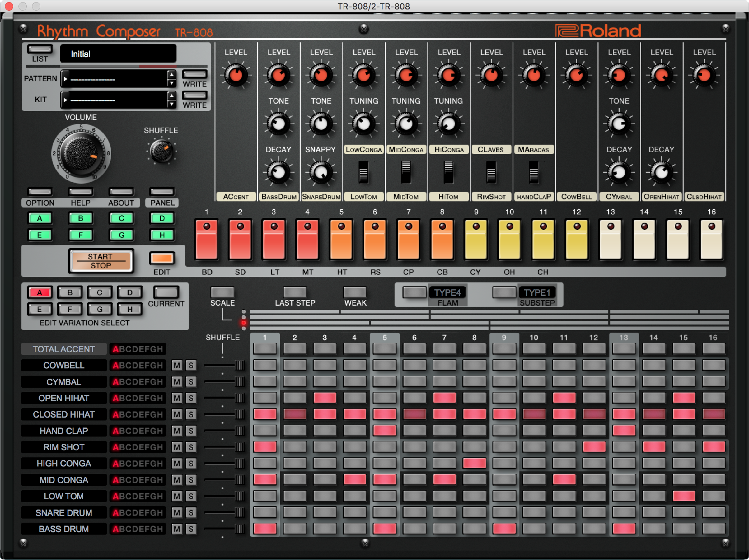Click the KIT up stepper arrow
Image resolution: width=749 pixels, height=560 pixels.
pos(172,96)
